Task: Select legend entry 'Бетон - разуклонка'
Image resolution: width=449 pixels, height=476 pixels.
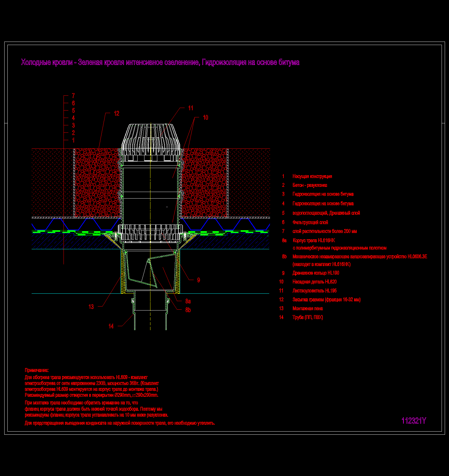Action: (310, 185)
